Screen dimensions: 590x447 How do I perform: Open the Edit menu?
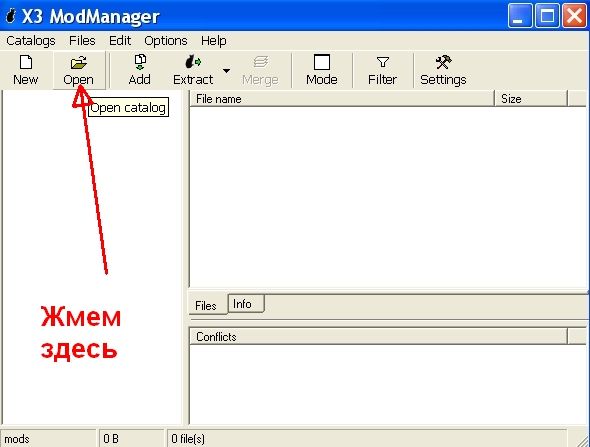click(x=120, y=41)
